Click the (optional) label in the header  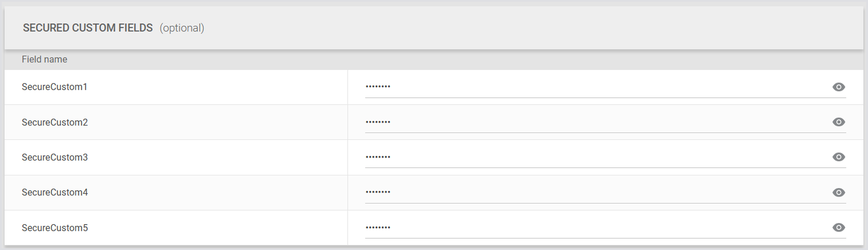(x=182, y=28)
